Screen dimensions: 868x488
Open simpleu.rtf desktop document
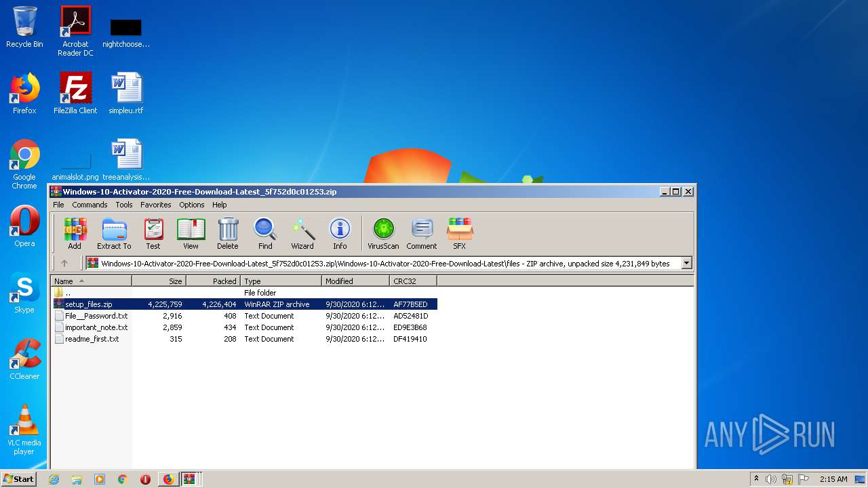pos(126,94)
